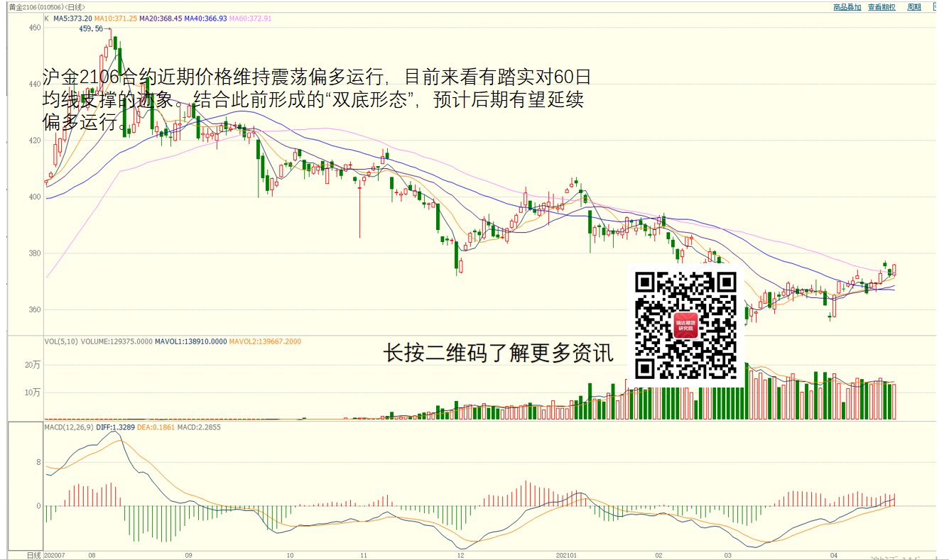Click the 202007 marker on time axis
The height and width of the screenshot is (560, 949).
pos(55,555)
